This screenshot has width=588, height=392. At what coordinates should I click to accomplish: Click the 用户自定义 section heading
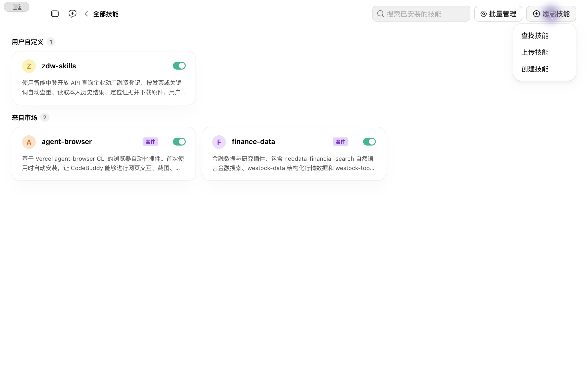coord(27,42)
